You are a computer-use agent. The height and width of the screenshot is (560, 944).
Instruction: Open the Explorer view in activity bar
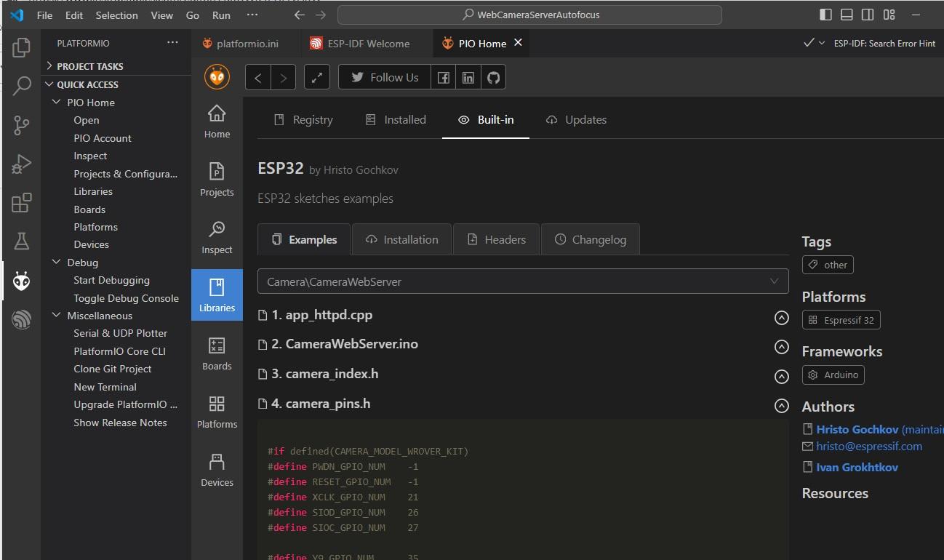(21, 48)
